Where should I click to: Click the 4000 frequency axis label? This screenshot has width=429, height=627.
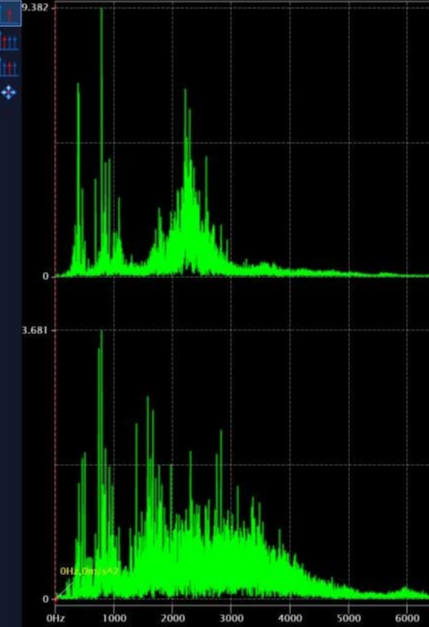290,618
